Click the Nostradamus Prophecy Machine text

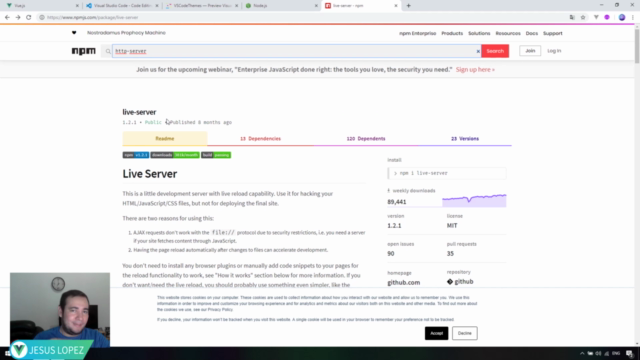126,33
